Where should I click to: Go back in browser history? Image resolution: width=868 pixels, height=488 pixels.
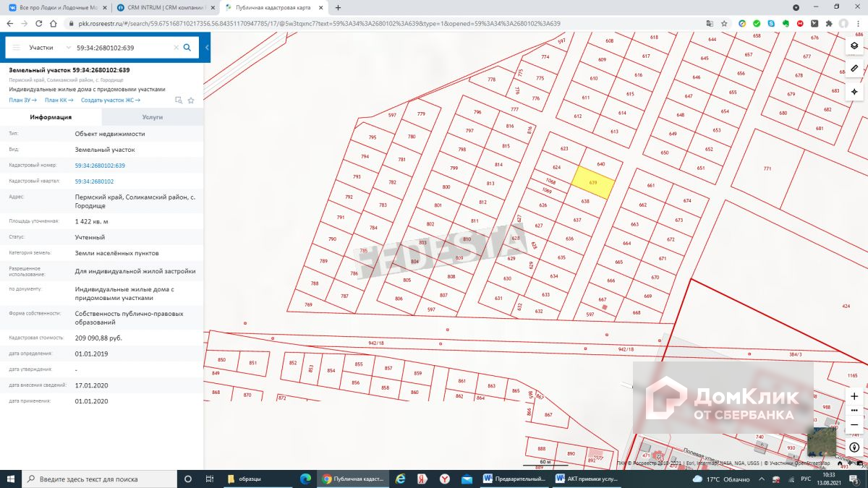[x=9, y=23]
